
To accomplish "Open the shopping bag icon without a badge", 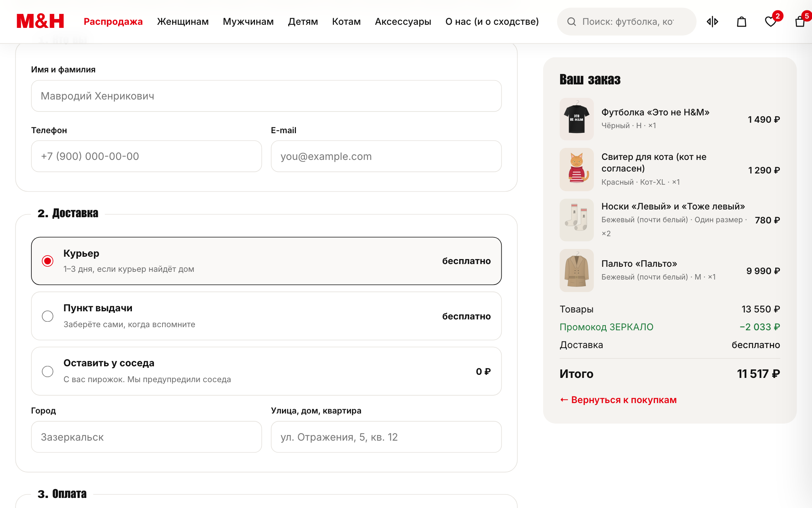I will pos(742,22).
